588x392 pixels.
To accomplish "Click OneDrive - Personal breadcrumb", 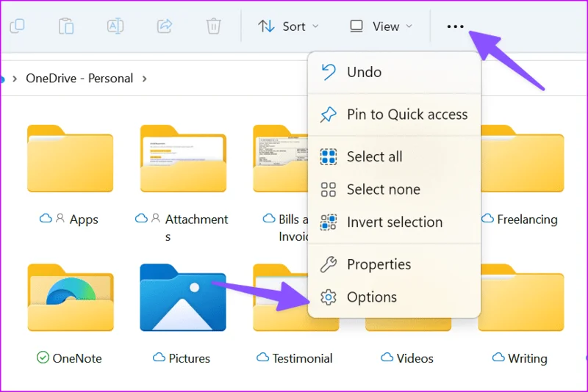I will pyautogui.click(x=79, y=79).
